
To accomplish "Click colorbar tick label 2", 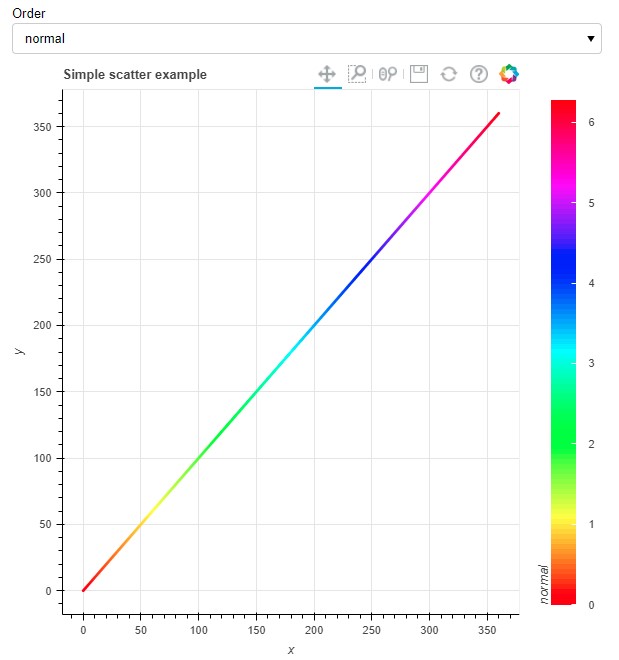I will click(591, 444).
